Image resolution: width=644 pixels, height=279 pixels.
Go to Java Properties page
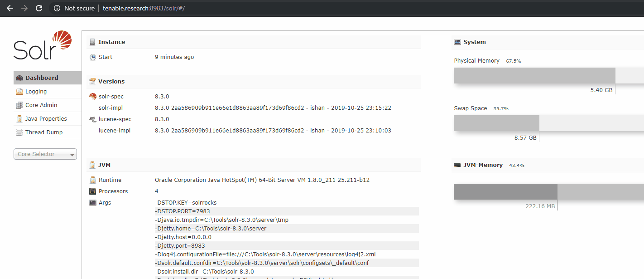point(46,119)
